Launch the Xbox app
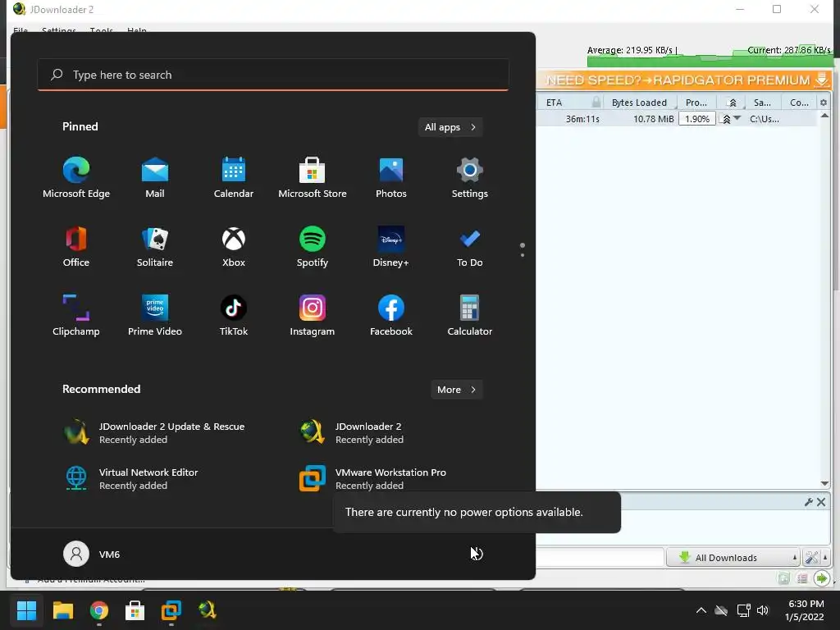 (234, 246)
